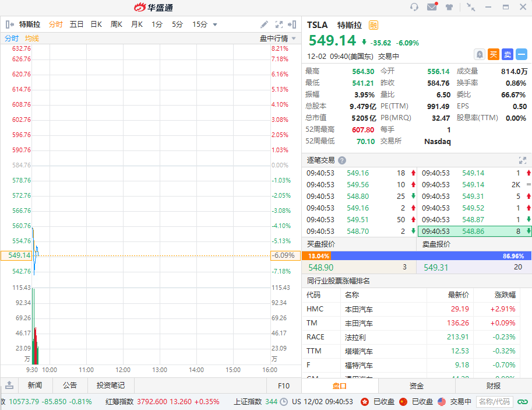
Task: Click the orange 买 buy button
Action: click(494, 54)
